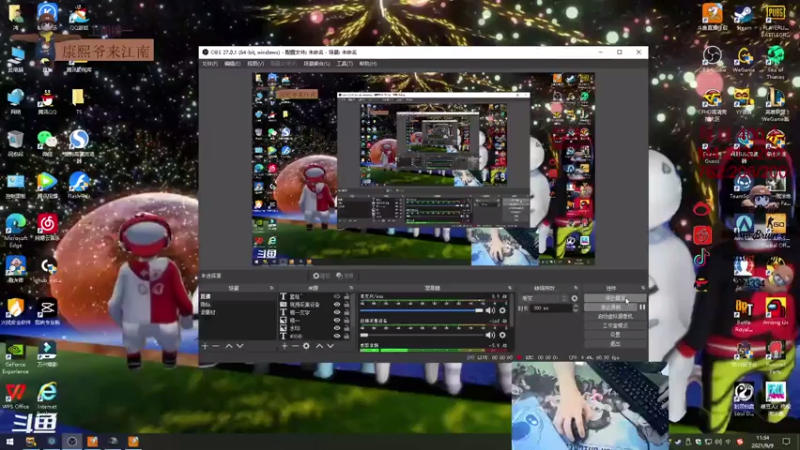Select the 直播 scene in the scenes list

(237, 296)
